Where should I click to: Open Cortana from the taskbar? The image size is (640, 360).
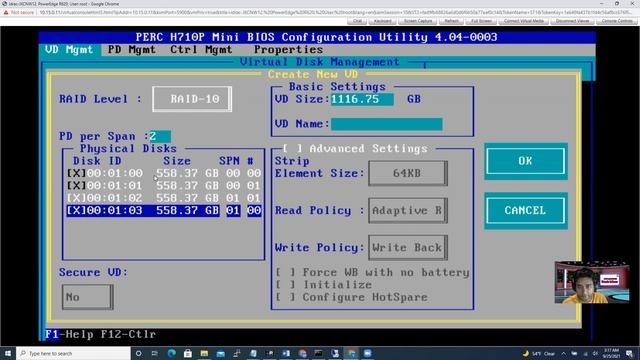[x=139, y=353]
